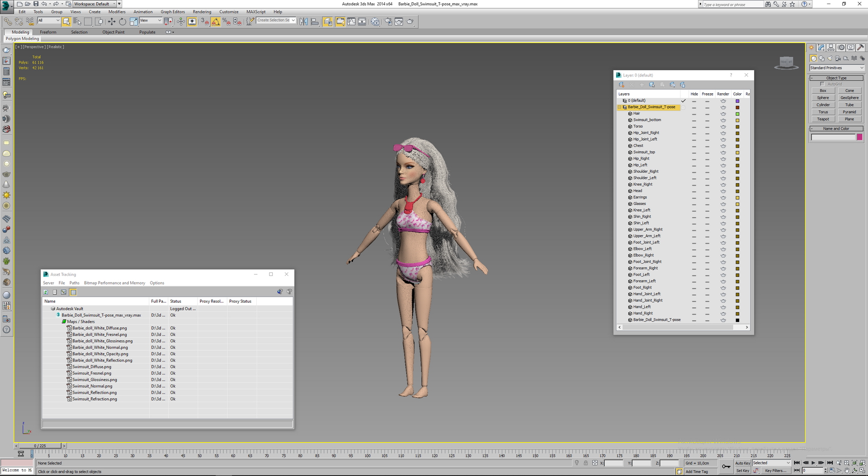Click Select Highlighted Objects in Layer dialog
This screenshot has height=476, width=868.
point(651,85)
